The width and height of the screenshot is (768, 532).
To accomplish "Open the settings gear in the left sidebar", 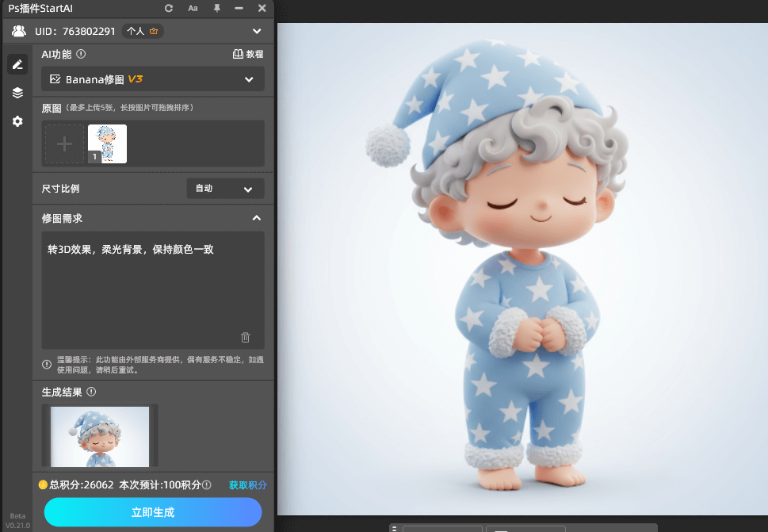I will pos(17,121).
